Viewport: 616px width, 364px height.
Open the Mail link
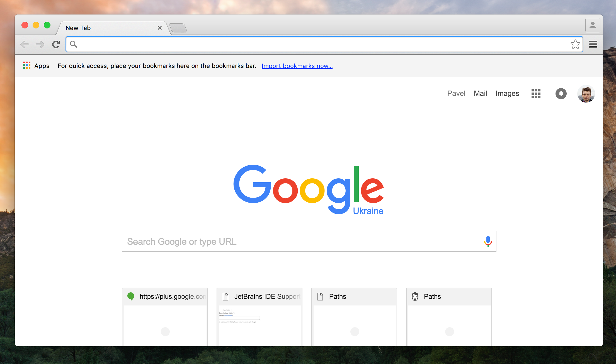point(481,93)
